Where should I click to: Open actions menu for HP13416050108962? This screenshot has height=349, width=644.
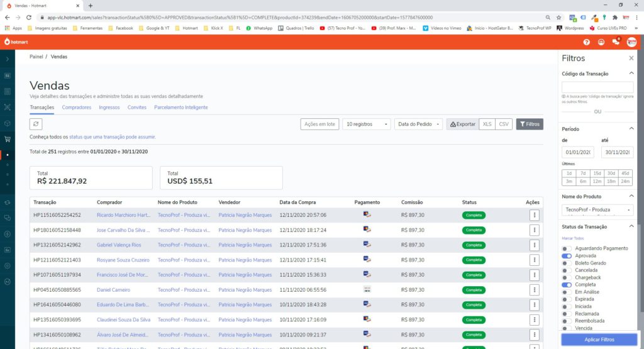[534, 335]
